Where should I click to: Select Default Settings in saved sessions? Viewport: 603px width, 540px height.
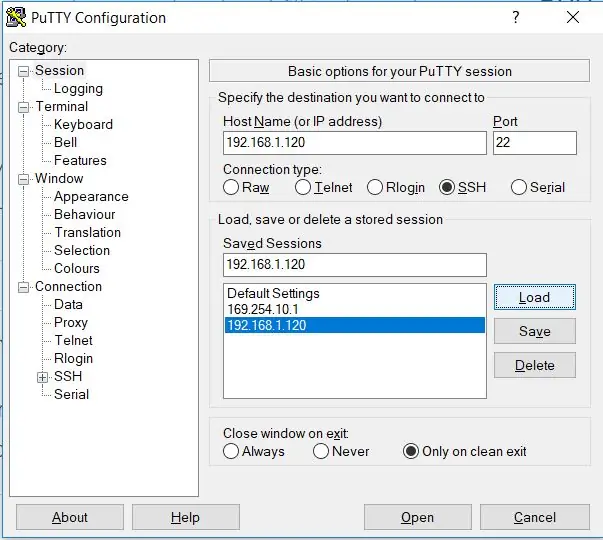355,293
